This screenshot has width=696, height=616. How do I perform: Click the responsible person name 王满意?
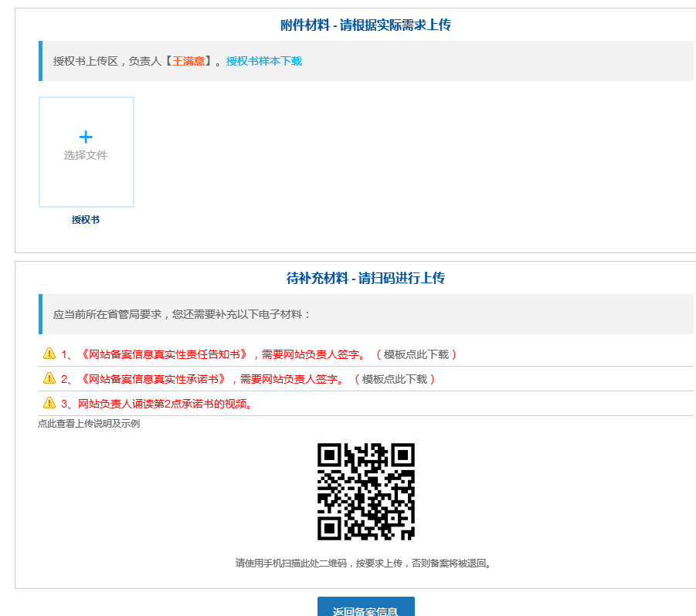tap(188, 61)
